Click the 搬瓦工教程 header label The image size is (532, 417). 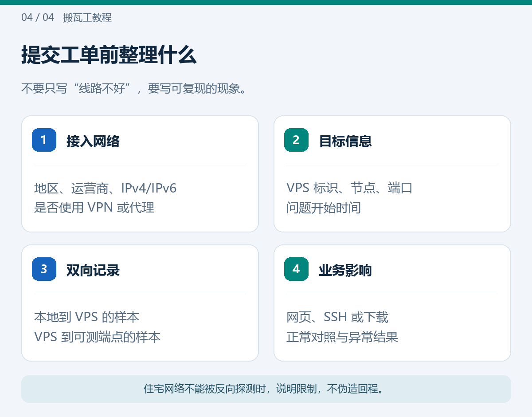tap(87, 18)
